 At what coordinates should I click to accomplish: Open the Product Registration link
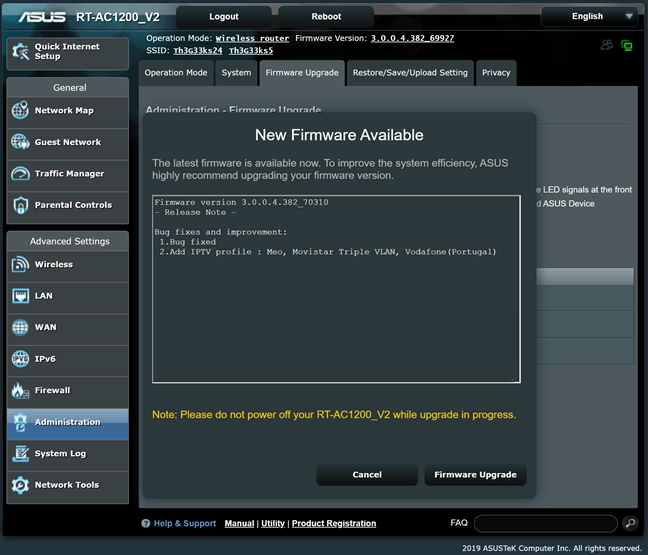pos(334,524)
